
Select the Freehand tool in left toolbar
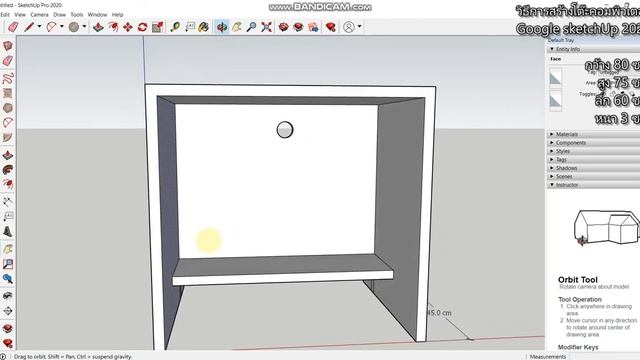tap(8, 78)
